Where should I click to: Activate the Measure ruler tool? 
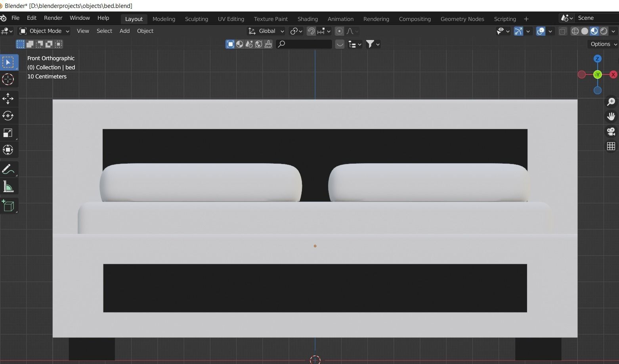coord(8,186)
